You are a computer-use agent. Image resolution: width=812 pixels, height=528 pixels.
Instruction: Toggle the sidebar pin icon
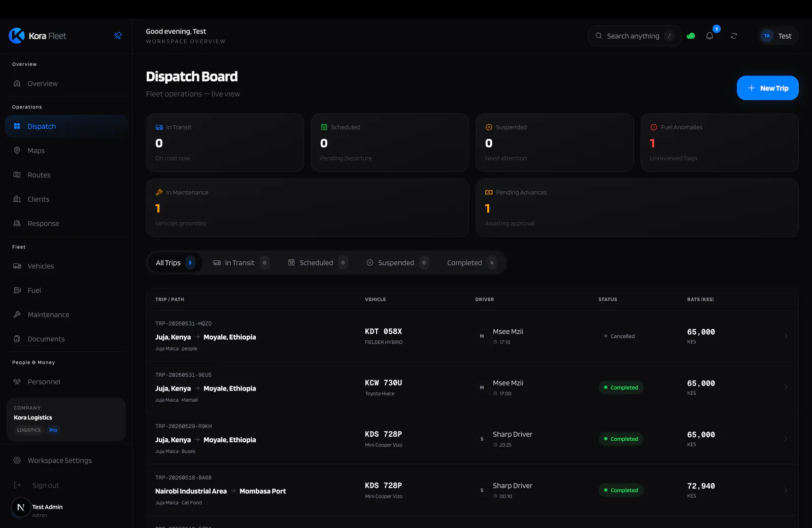(x=118, y=36)
